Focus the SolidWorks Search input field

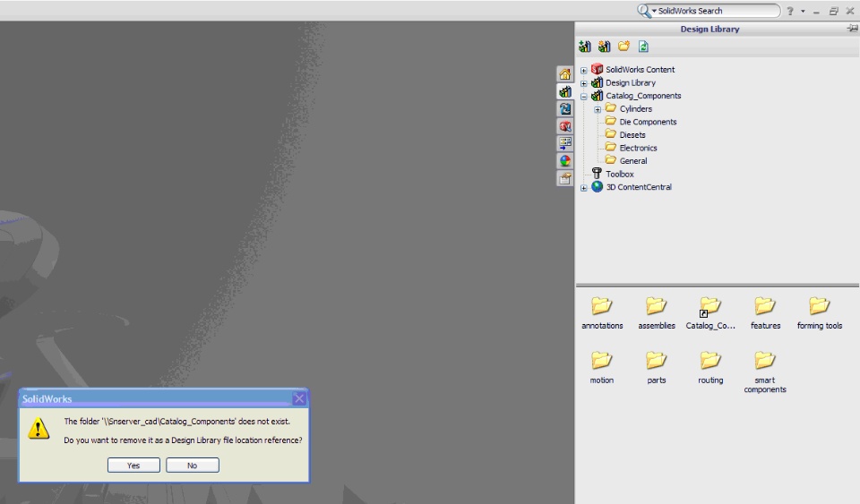pyautogui.click(x=718, y=11)
